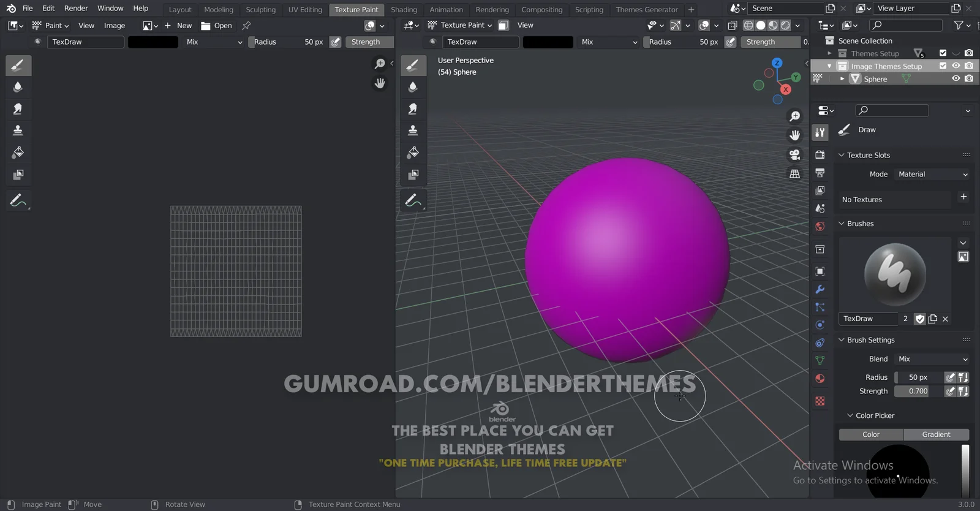Expand the Sphere object in the outliner
The width and height of the screenshot is (980, 511).
[x=842, y=79]
